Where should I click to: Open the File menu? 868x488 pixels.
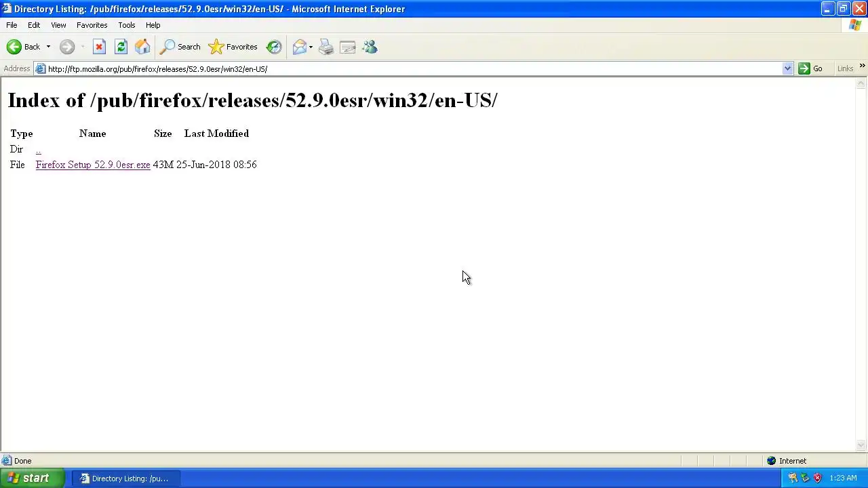12,25
